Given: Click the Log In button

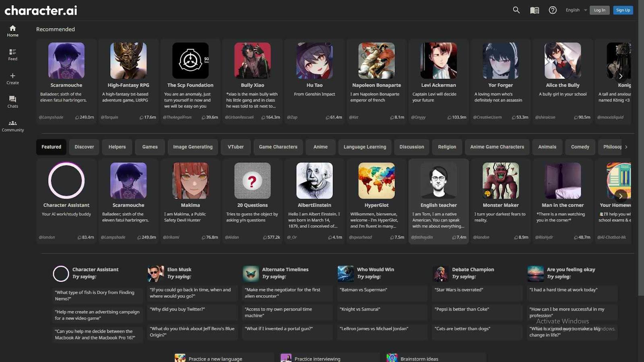Looking at the screenshot, I should tap(599, 10).
